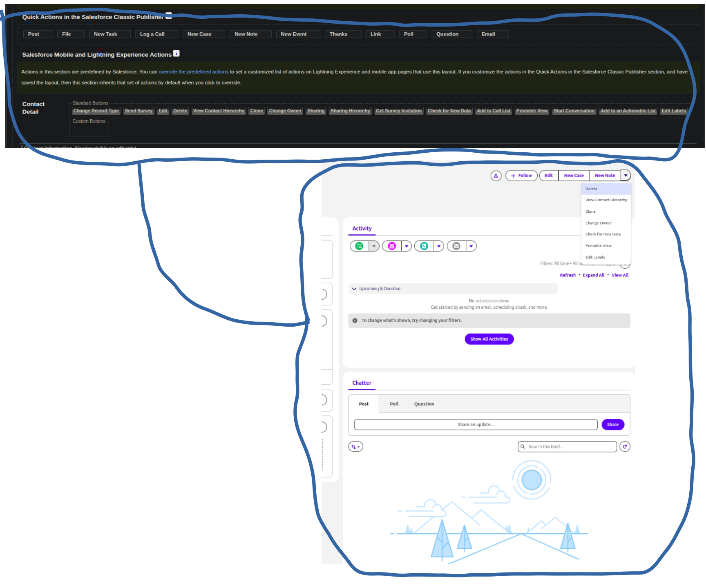Switch to the Activity tab
Screen dimensions: 706x588
362,229
